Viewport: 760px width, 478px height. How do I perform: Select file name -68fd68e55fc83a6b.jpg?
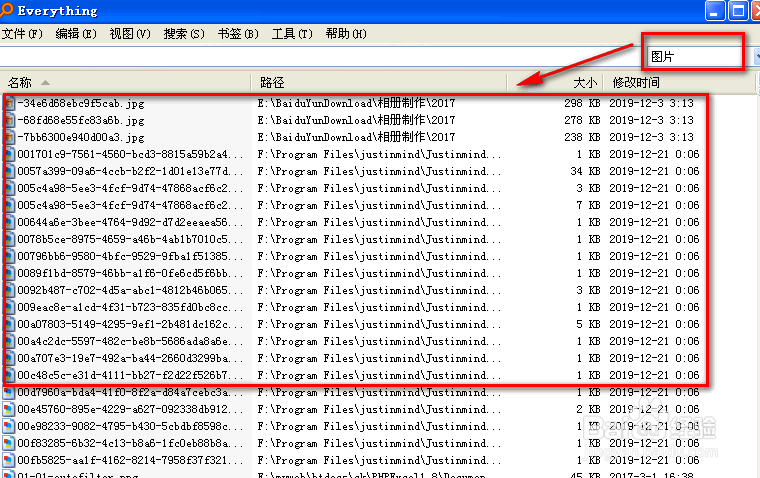(x=81, y=120)
